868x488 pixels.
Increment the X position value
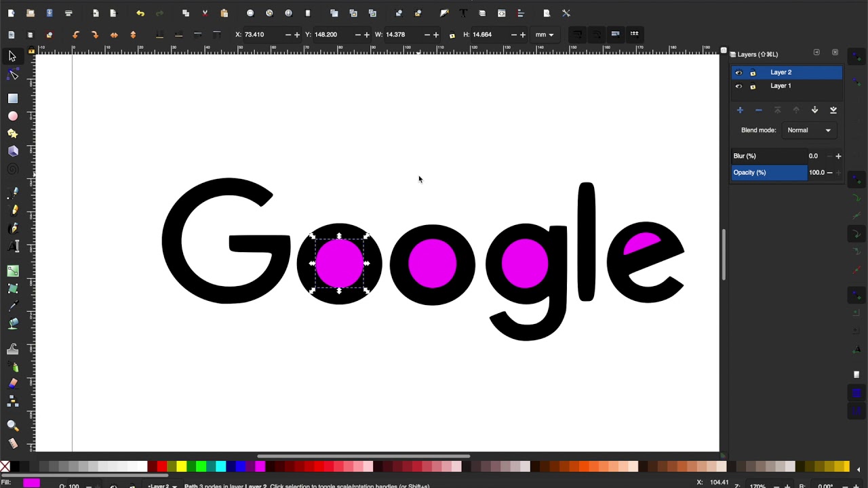pos(297,35)
